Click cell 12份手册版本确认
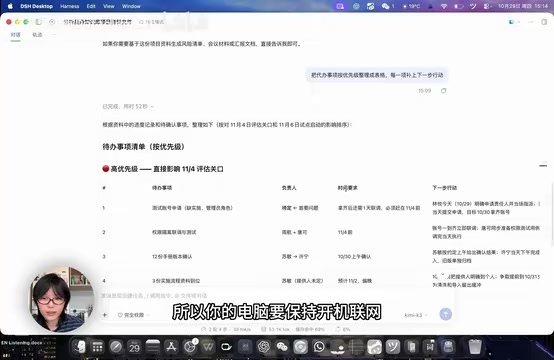554x360 pixels. pyautogui.click(x=172, y=256)
